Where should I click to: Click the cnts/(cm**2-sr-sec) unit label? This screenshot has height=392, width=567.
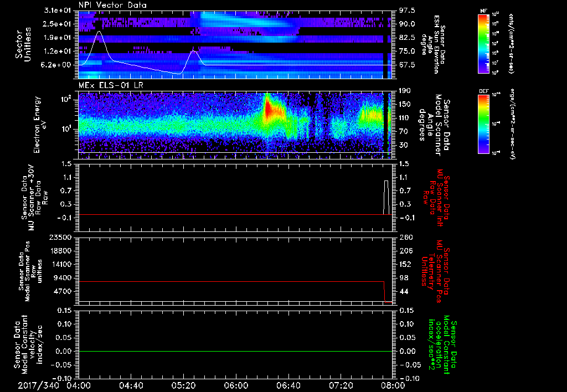[511, 43]
